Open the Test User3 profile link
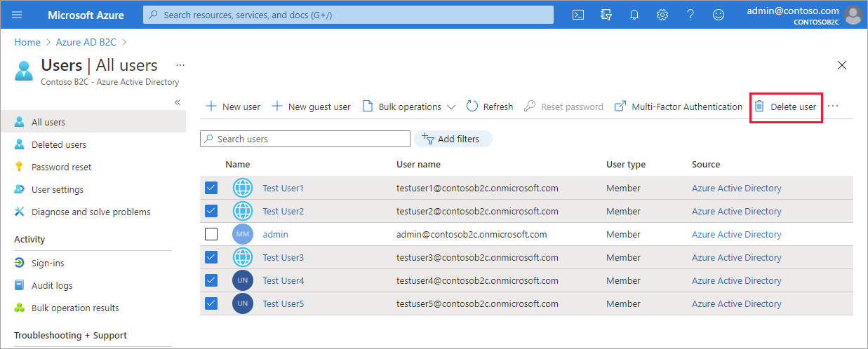The width and height of the screenshot is (868, 349). coord(283,257)
